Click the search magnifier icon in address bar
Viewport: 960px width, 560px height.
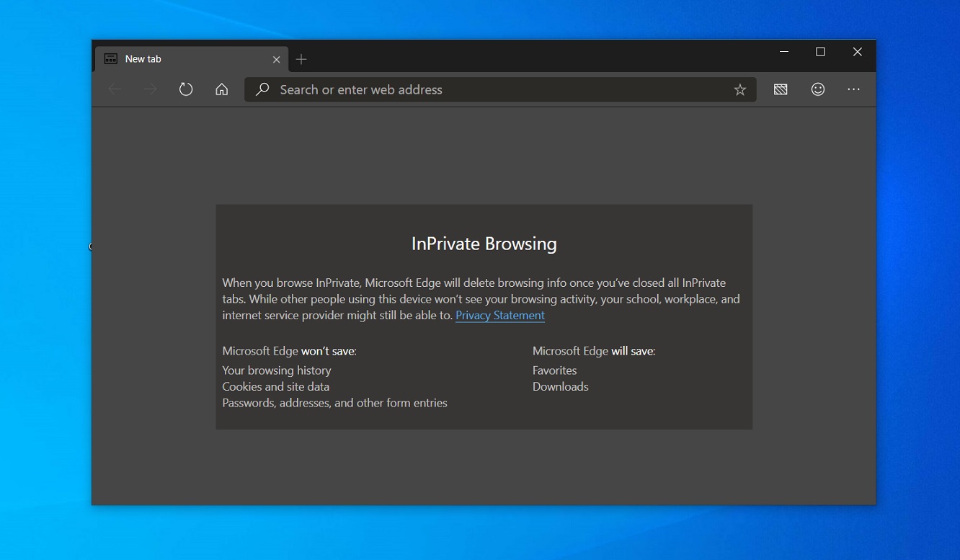[262, 89]
